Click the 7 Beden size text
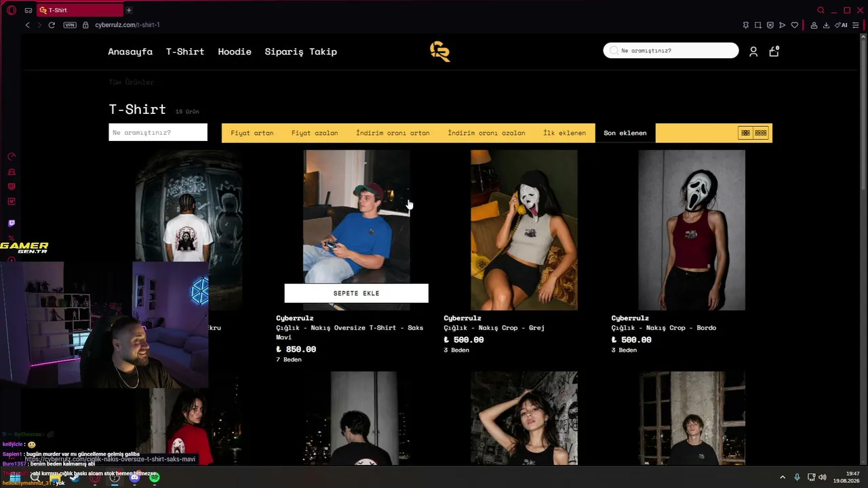This screenshot has height=488, width=868. coord(289,360)
